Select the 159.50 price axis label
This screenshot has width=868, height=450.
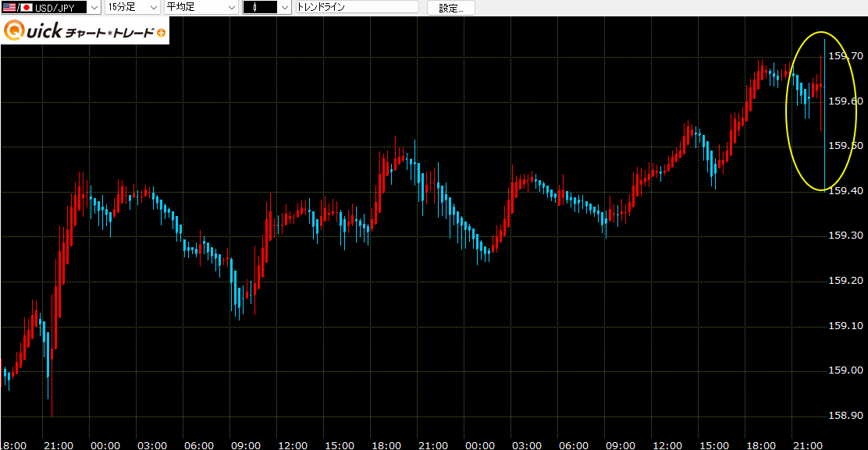[x=845, y=146]
